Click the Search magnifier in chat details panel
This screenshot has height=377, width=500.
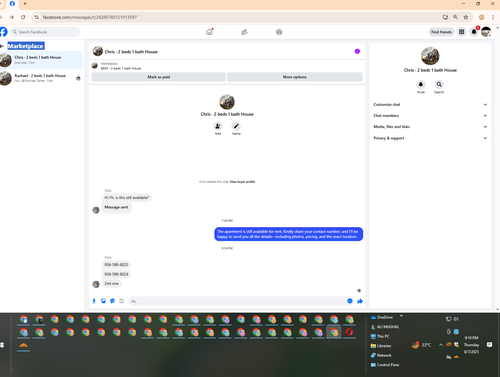(439, 84)
